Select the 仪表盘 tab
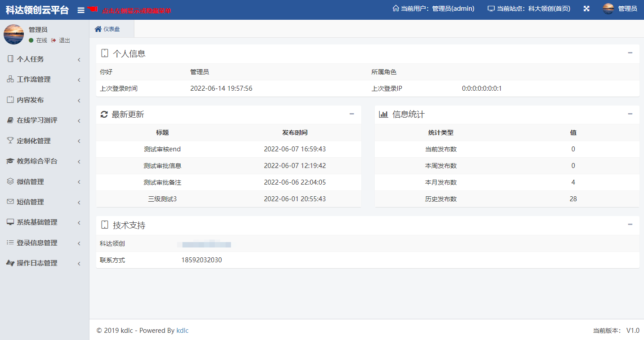 coord(111,29)
